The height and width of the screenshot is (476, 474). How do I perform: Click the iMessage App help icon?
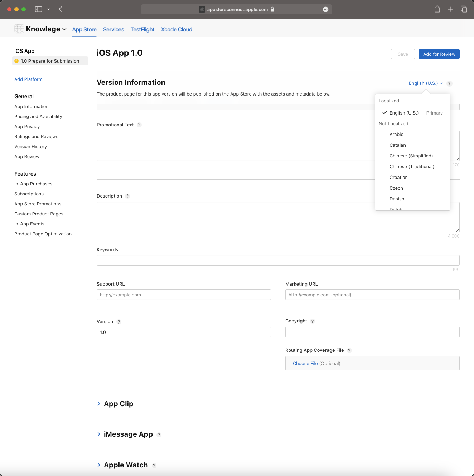point(159,435)
